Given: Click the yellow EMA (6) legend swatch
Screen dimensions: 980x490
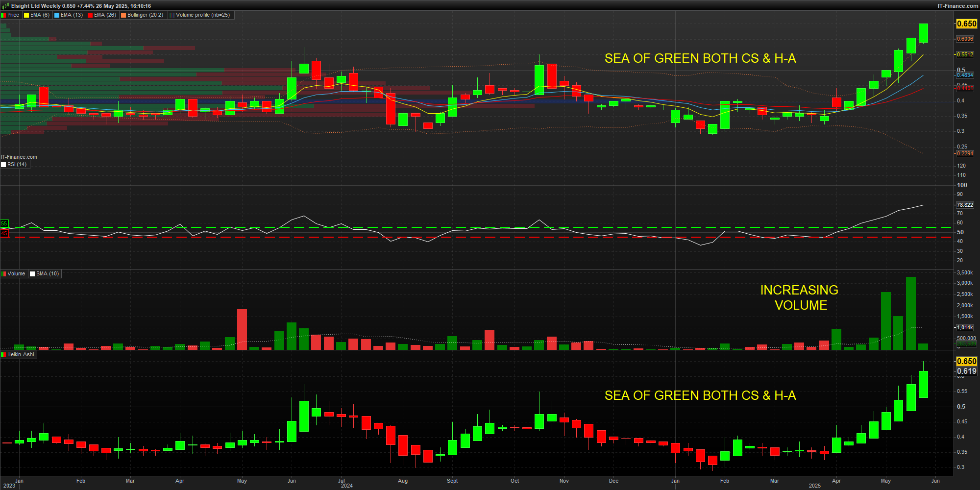Looking at the screenshot, I should point(26,15).
